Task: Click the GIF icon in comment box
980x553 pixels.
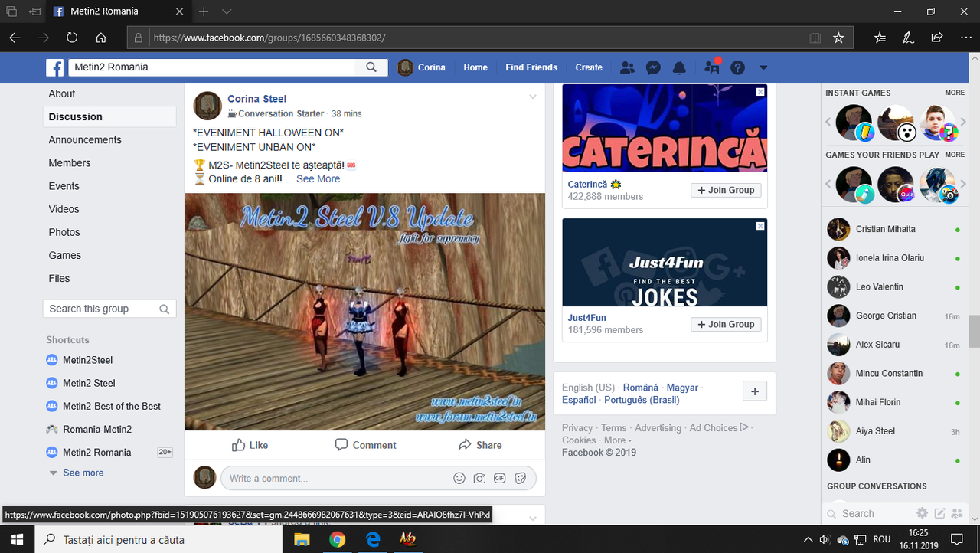Action: pyautogui.click(x=499, y=478)
